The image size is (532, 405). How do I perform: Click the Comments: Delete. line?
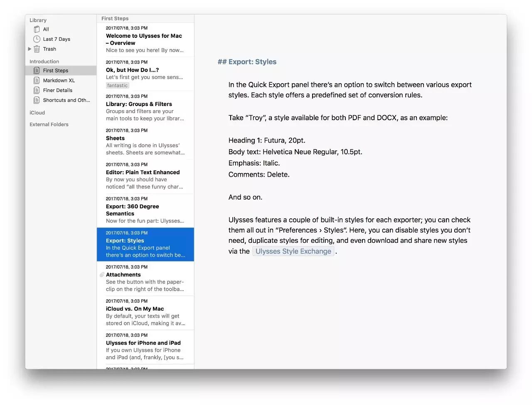coord(259,175)
